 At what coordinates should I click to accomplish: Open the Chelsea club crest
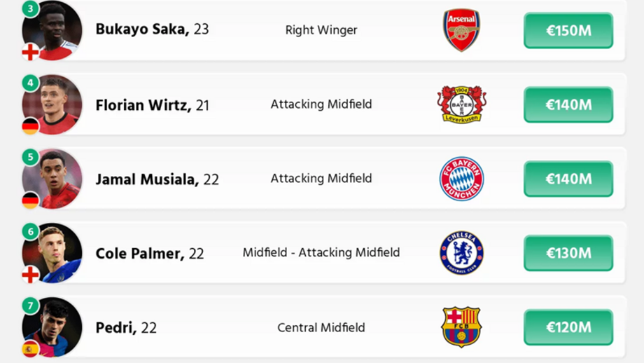click(x=461, y=253)
